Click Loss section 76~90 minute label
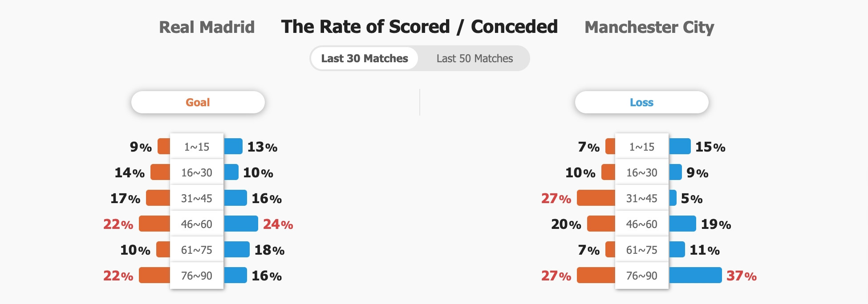 [642, 276]
